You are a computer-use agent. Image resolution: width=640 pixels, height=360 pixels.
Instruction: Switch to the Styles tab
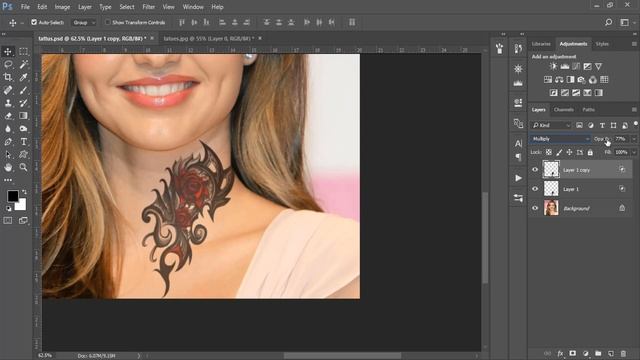click(x=602, y=44)
